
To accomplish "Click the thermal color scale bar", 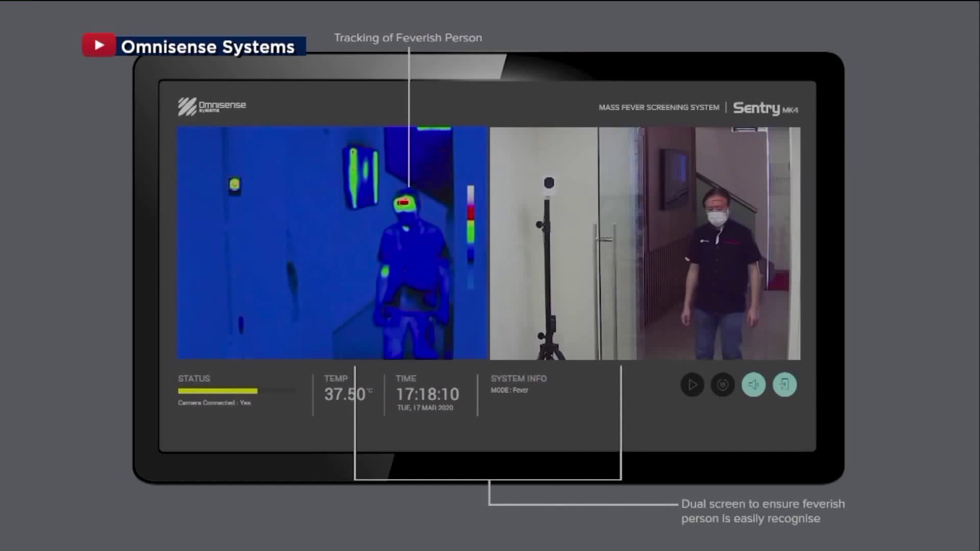I will pyautogui.click(x=471, y=224).
